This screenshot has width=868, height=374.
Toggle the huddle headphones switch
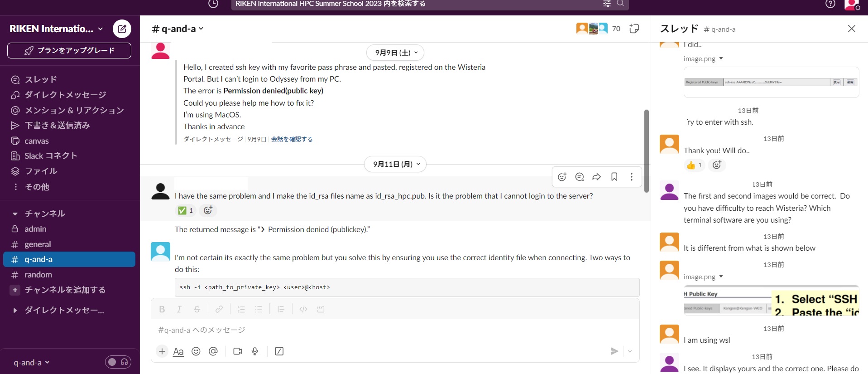118,362
